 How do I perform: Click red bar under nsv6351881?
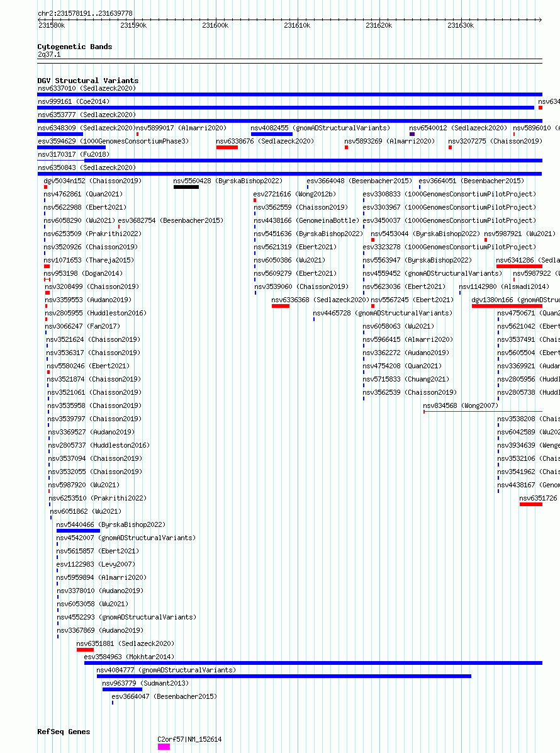pos(85,650)
